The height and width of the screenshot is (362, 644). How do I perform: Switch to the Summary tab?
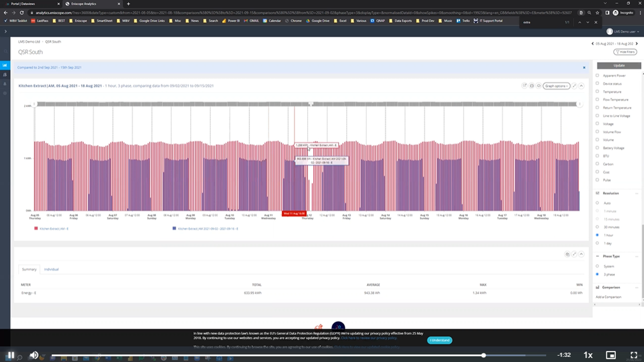pos(29,269)
